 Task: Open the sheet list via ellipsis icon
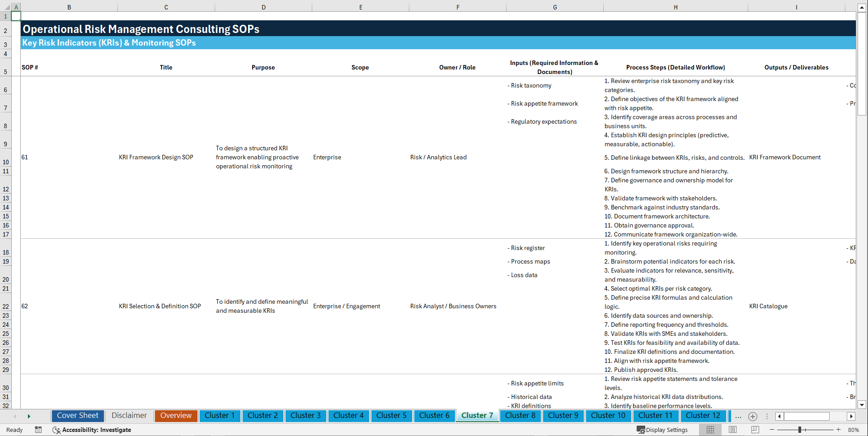pos(738,417)
